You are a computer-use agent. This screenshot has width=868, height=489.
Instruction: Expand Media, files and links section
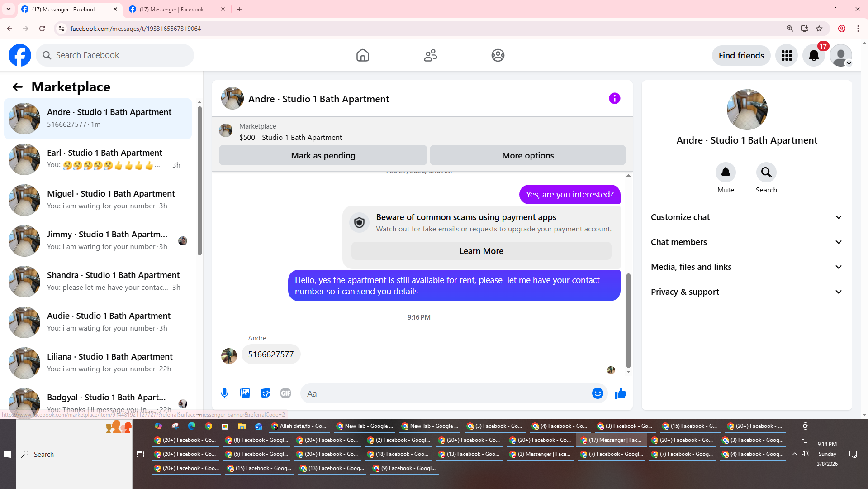point(746,267)
